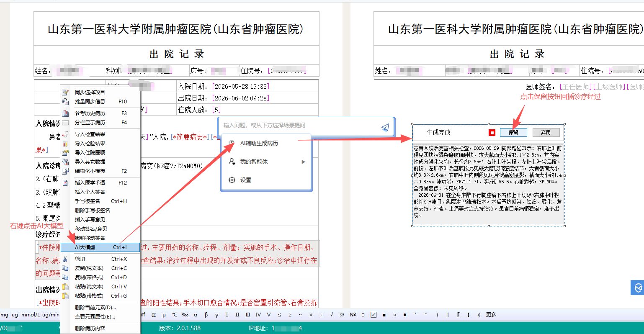Viewport: 644px width, 334px height.
Task: Choose 复制(纯文本) Ctrl+C entry
Action: point(100,268)
